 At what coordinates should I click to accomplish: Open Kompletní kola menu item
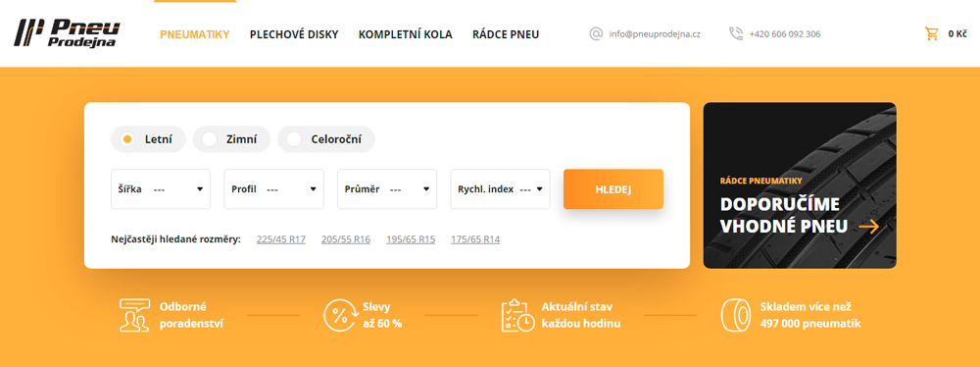click(x=405, y=34)
